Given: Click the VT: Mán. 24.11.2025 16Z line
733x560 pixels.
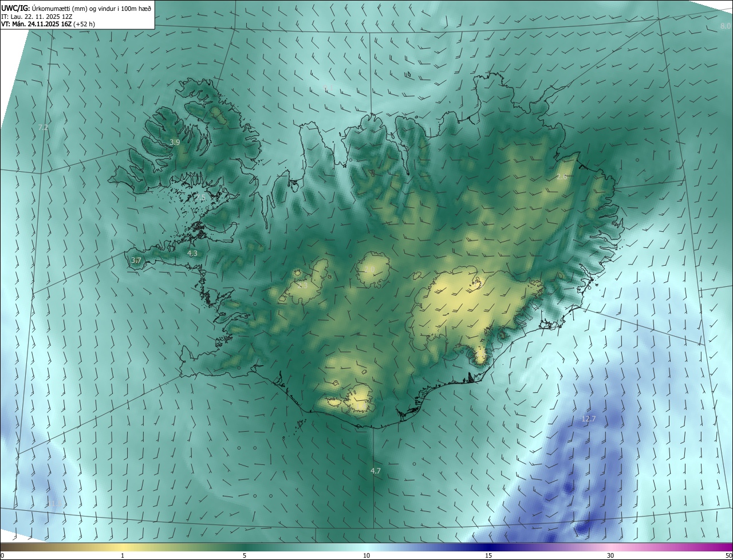Looking at the screenshot, I should coord(49,24).
